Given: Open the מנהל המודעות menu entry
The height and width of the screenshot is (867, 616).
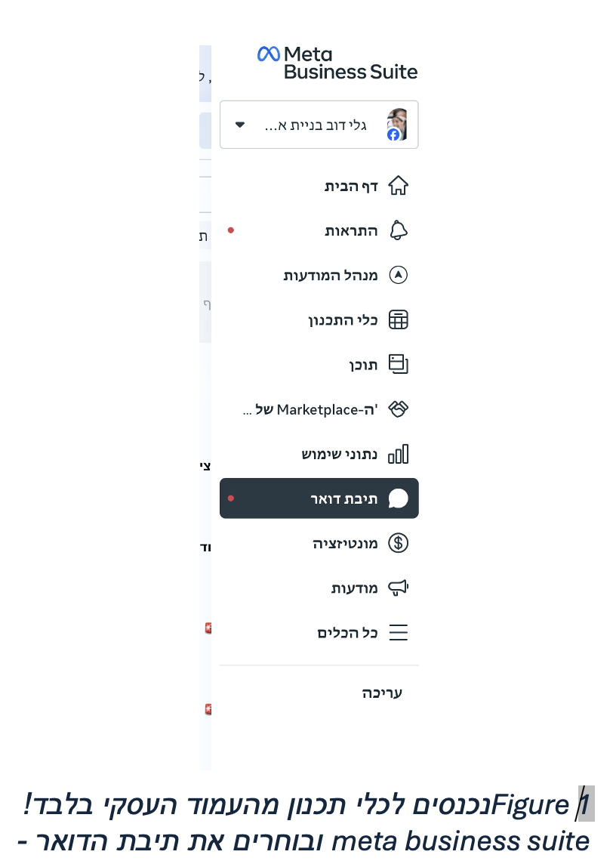Looking at the screenshot, I should click(331, 275).
